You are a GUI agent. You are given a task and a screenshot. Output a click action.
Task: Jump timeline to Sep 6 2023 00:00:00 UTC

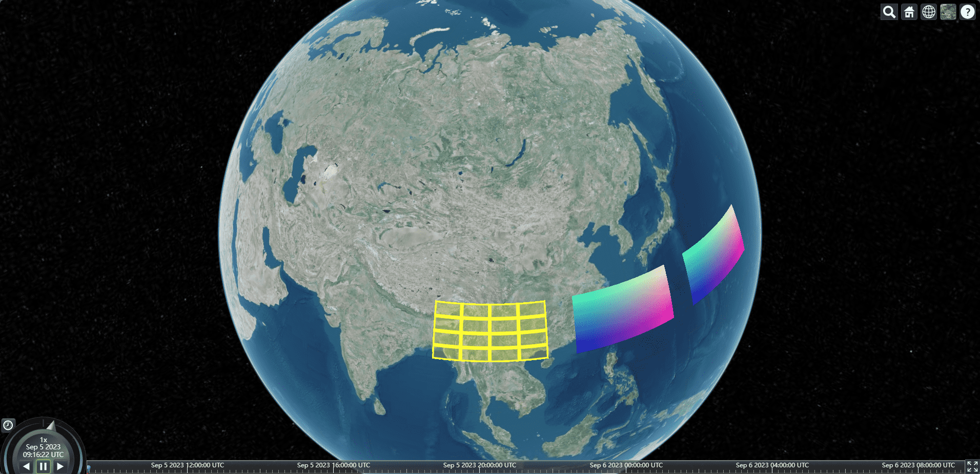(626, 466)
